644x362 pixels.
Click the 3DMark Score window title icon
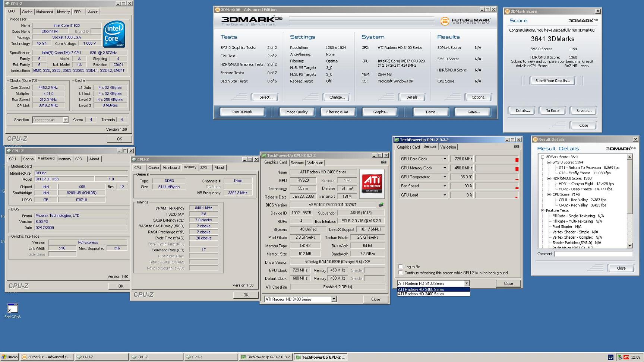click(507, 12)
